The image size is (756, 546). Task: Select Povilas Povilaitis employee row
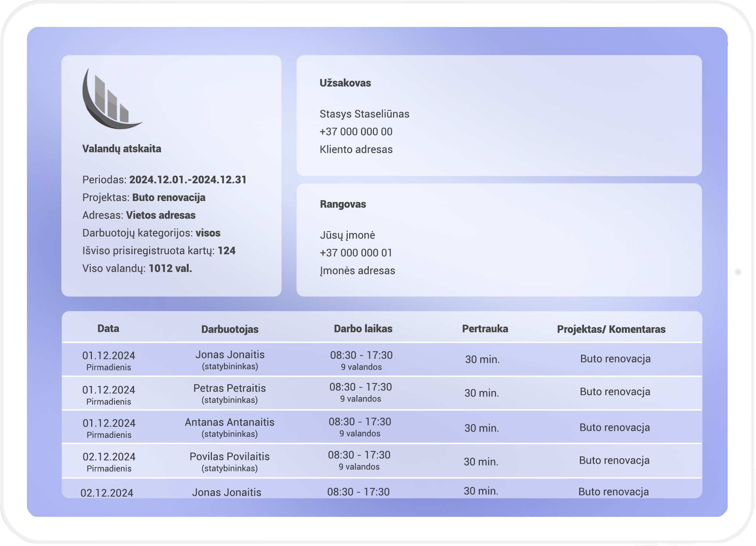(x=229, y=457)
